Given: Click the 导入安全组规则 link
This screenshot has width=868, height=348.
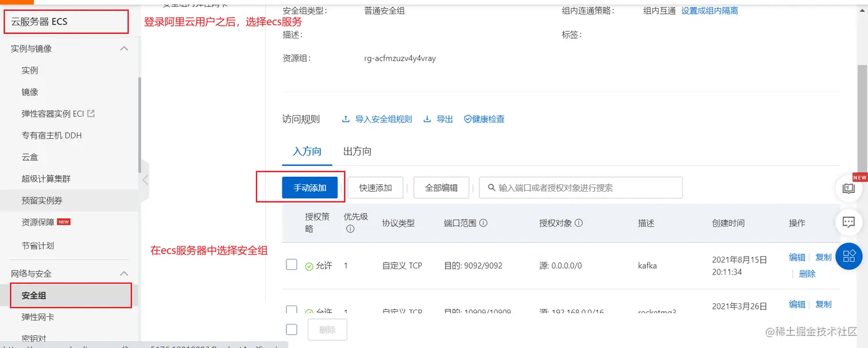Looking at the screenshot, I should click(x=383, y=119).
